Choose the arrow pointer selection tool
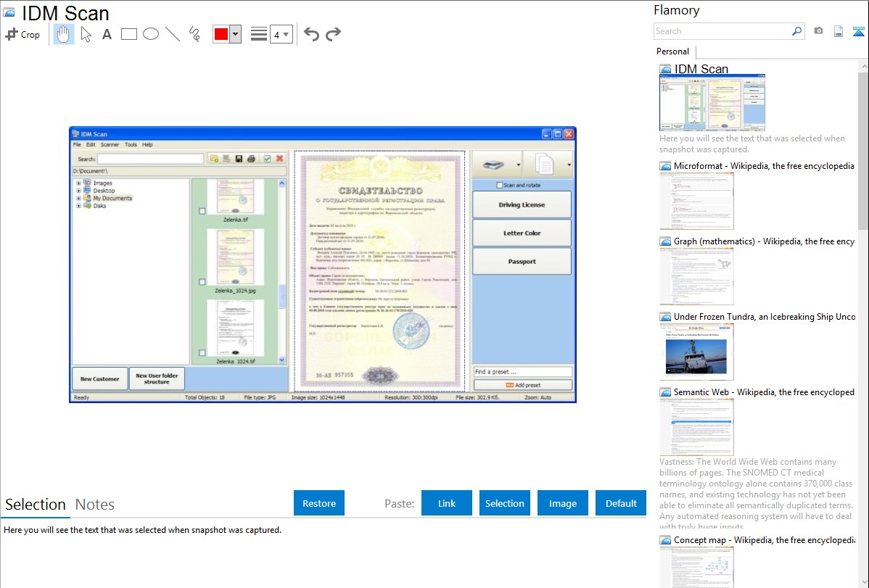Screen dimensions: 869x588 86,34
